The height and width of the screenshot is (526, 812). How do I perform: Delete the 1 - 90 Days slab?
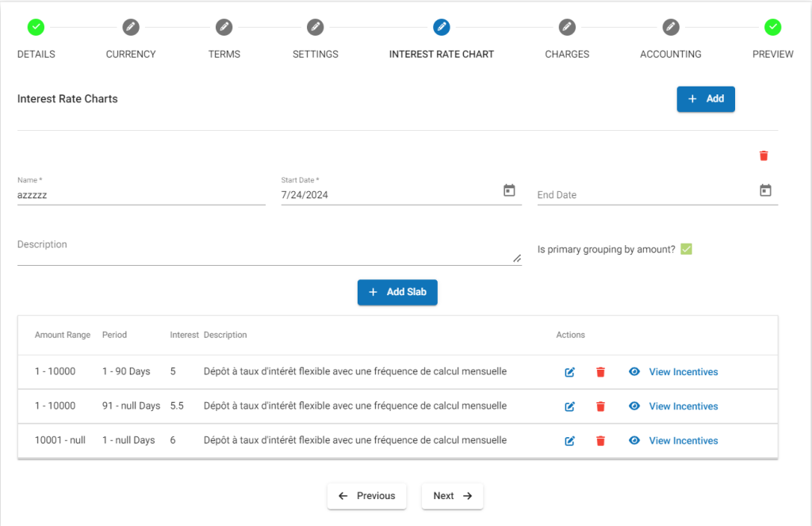601,372
